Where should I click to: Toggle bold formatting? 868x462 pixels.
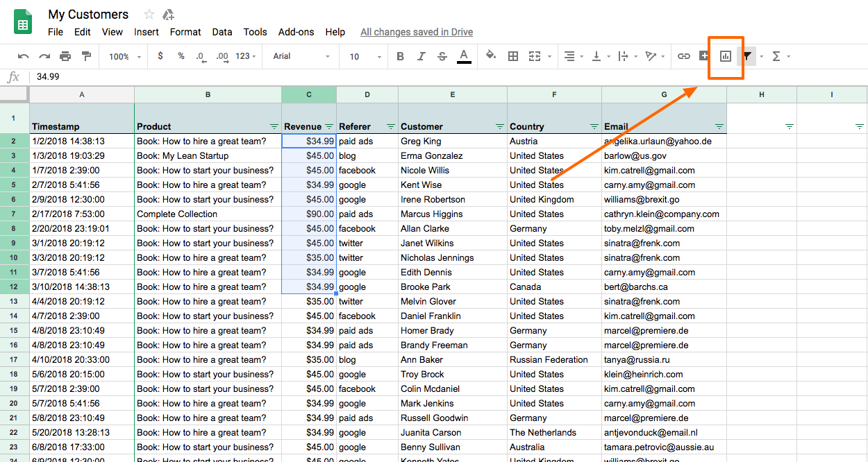(400, 56)
